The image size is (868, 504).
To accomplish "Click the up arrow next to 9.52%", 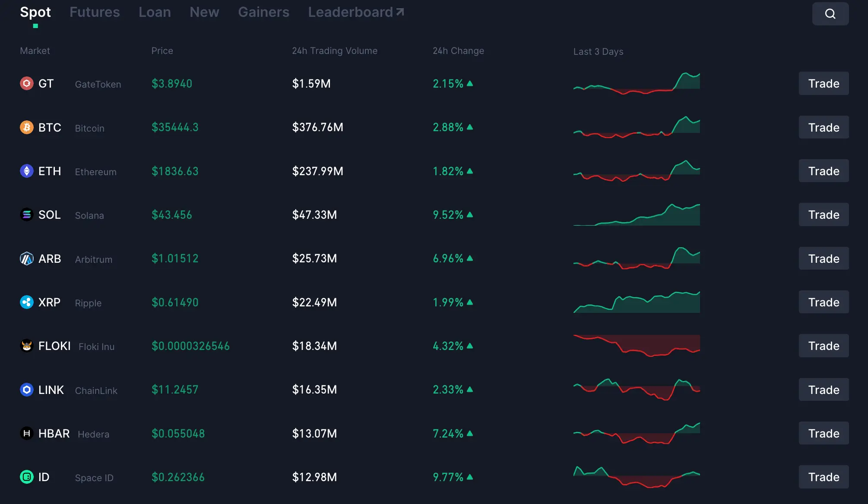I will pos(470,214).
